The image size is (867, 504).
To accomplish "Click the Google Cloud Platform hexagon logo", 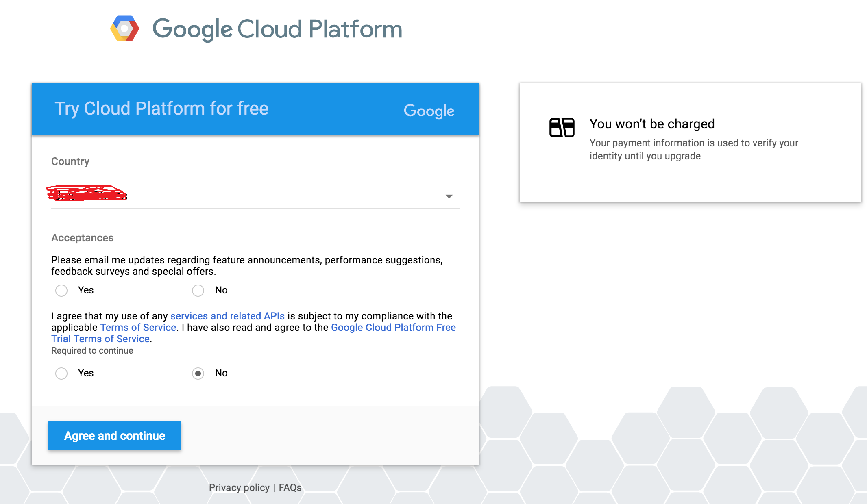I will tap(125, 29).
